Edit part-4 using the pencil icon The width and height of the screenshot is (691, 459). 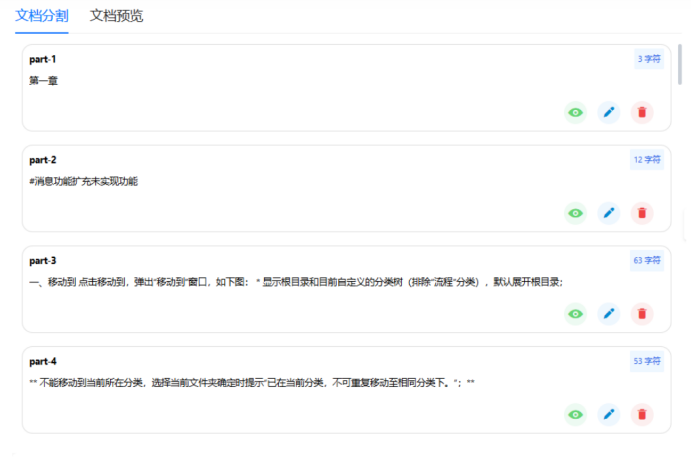coord(608,414)
